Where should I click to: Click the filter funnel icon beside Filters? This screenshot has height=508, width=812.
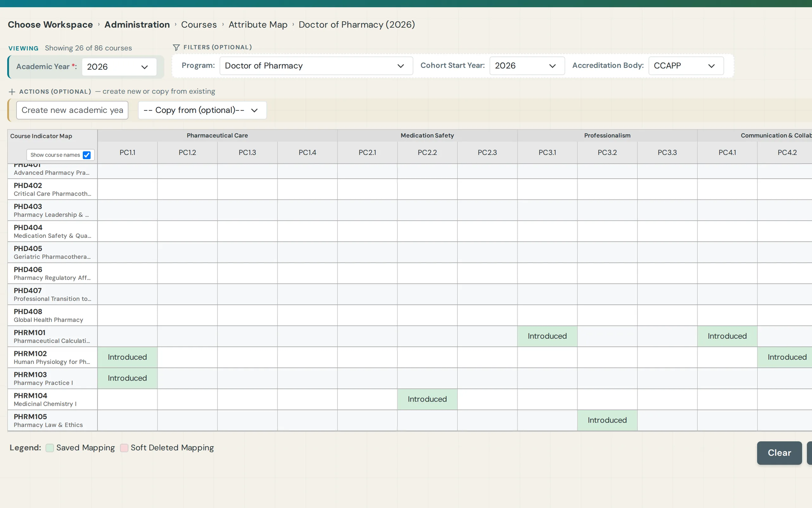(176, 47)
